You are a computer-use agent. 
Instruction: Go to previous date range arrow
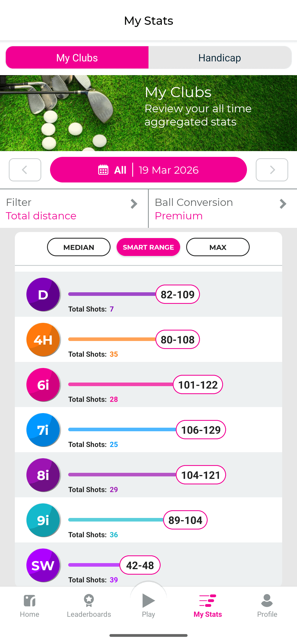[x=25, y=170]
